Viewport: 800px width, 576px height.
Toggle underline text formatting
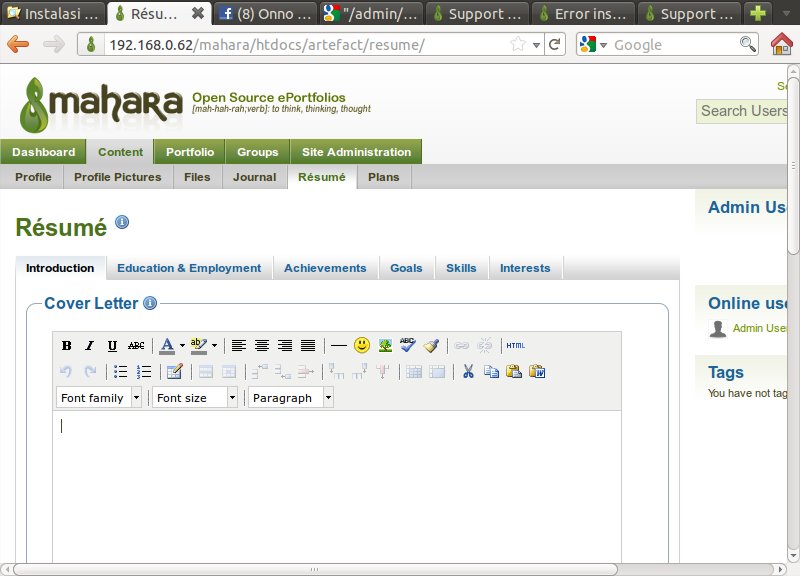coord(112,346)
